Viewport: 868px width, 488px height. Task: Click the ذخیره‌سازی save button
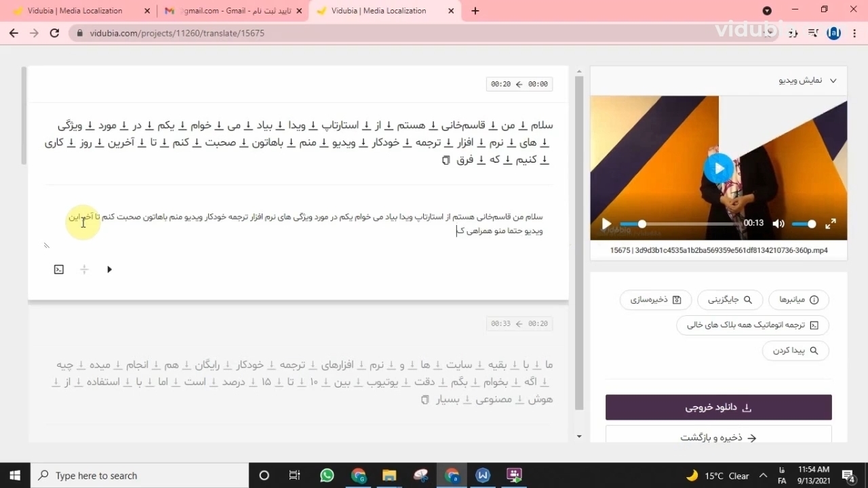click(x=655, y=300)
